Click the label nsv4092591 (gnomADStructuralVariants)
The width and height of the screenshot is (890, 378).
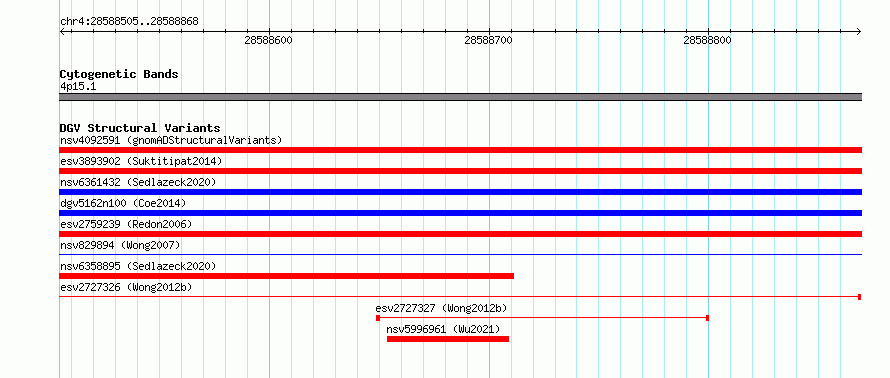[x=171, y=140]
